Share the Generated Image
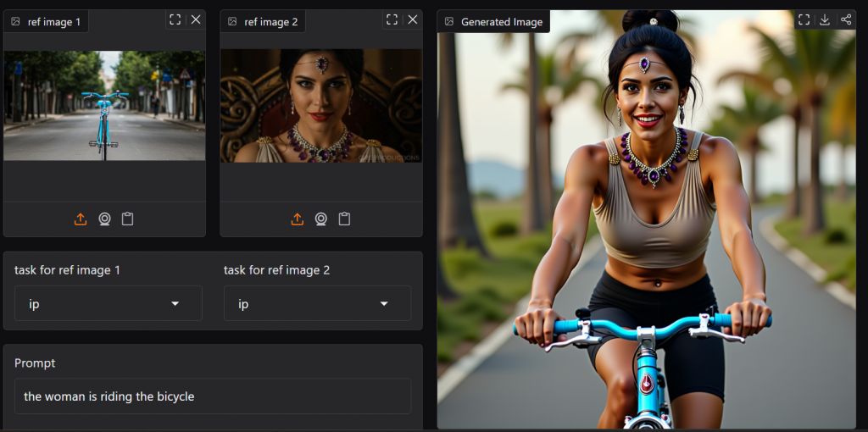 (846, 19)
